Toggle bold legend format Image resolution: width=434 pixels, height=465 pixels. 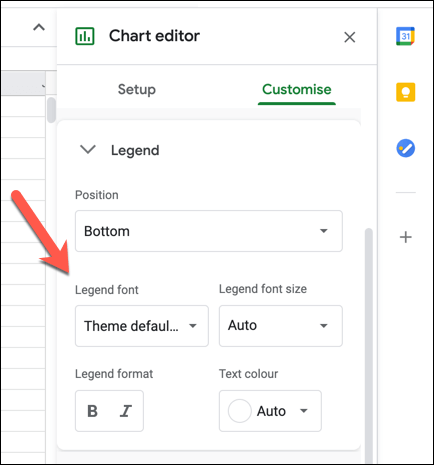coord(92,411)
